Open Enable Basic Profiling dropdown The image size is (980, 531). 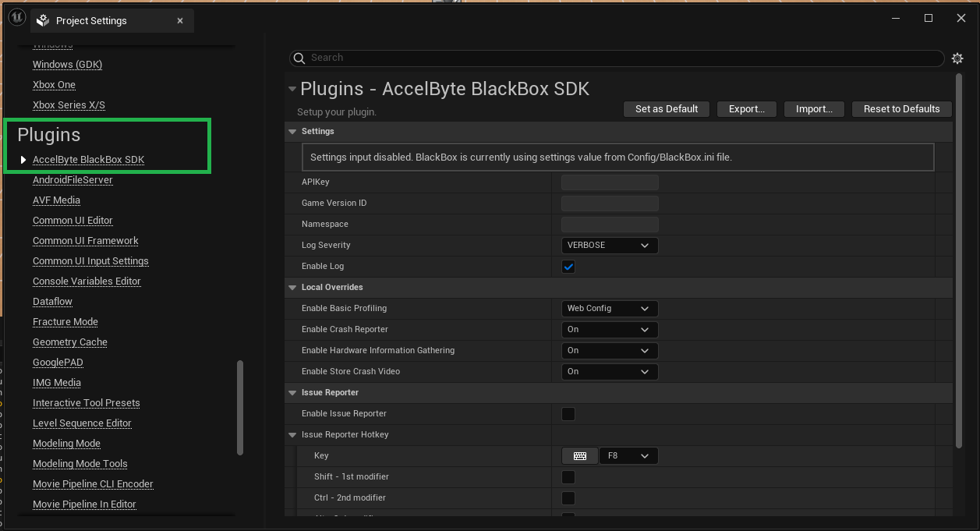(610, 309)
